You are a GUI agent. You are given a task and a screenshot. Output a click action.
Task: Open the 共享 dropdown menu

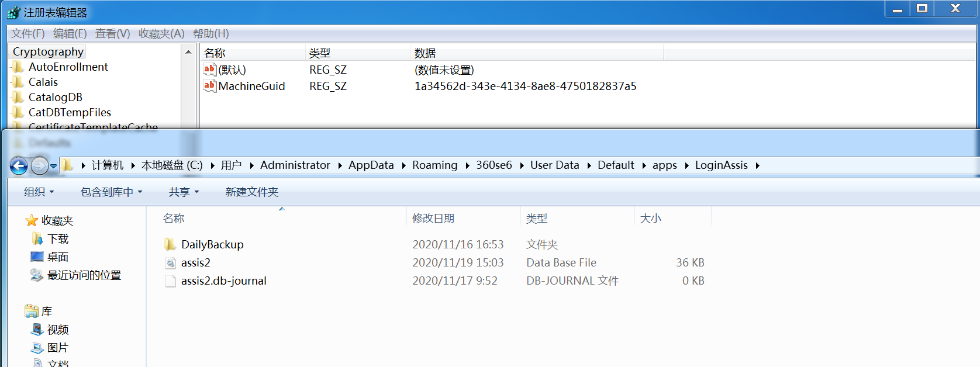pyautogui.click(x=184, y=192)
